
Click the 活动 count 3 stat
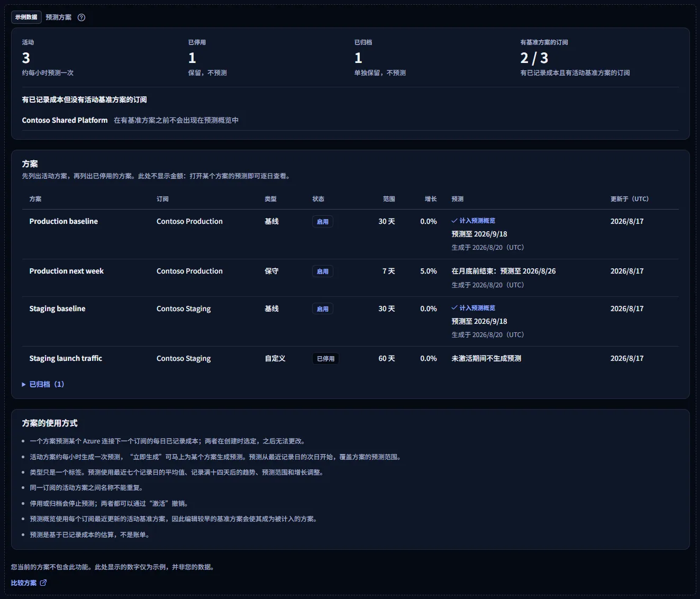(26, 58)
